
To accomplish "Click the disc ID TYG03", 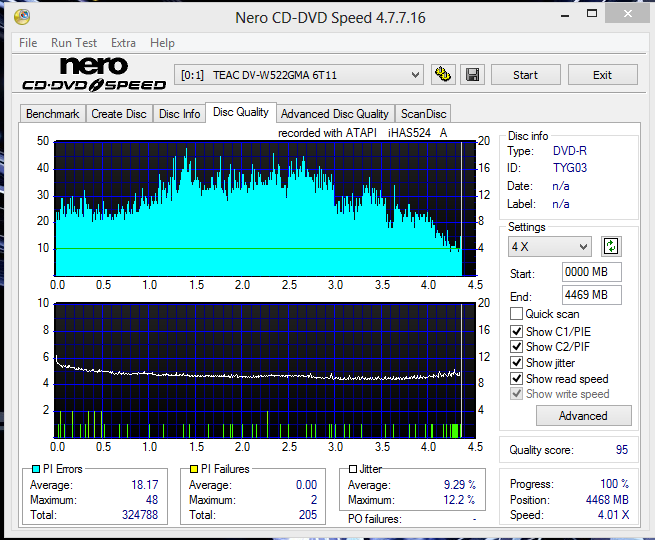I will point(570,168).
